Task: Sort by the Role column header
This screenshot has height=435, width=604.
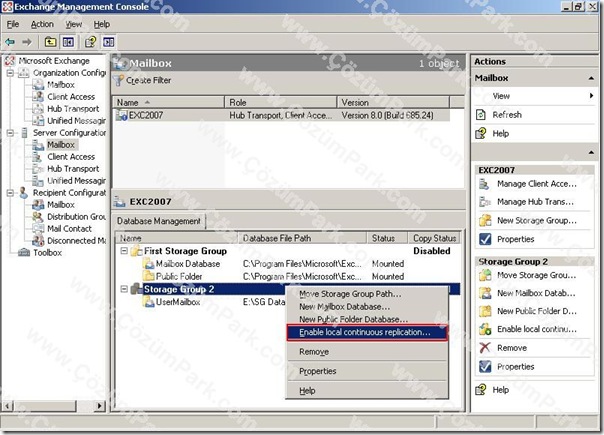Action: (281, 102)
